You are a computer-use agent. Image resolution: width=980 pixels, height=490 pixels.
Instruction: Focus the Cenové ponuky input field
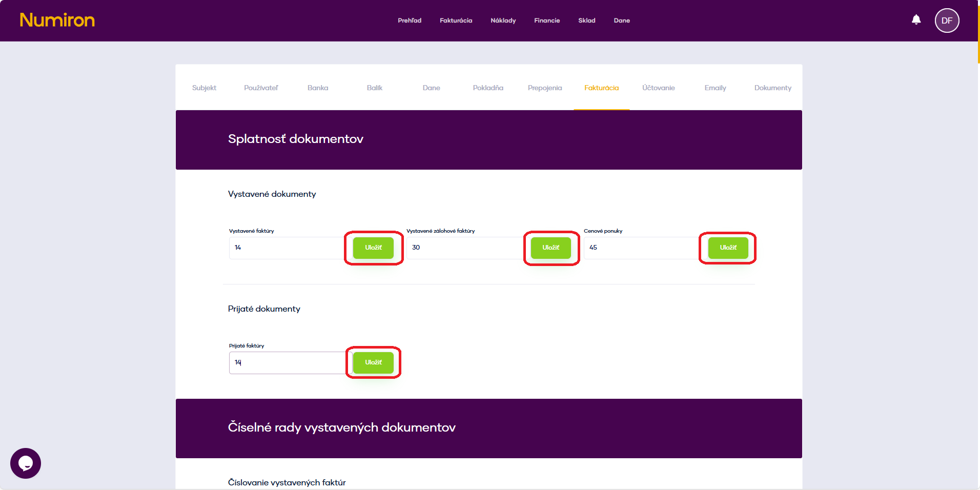pyautogui.click(x=641, y=248)
